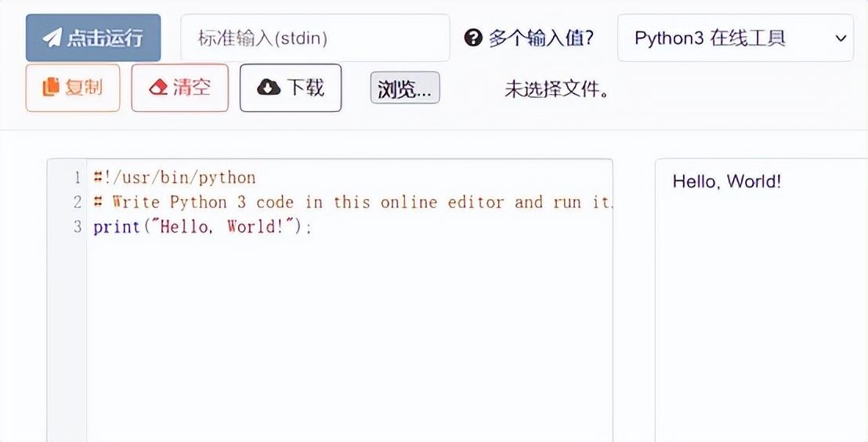
Task: Click the question mark help icon
Action: tap(472, 38)
